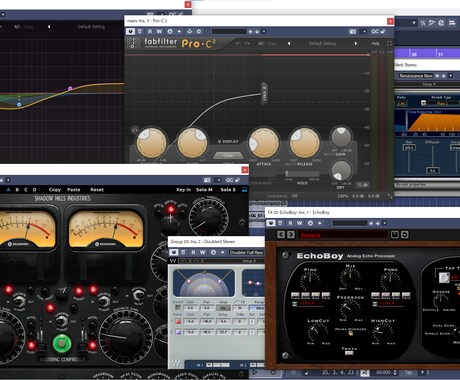
Task: Toggle EchoBoy plugin activate power button
Action: click(271, 223)
